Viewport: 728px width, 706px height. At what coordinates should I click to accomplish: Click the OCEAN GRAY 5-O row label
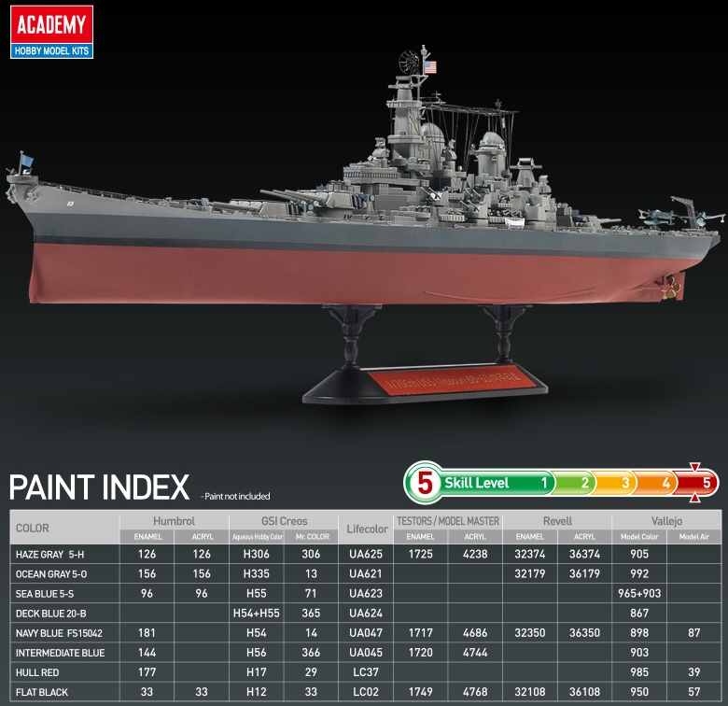click(x=51, y=574)
